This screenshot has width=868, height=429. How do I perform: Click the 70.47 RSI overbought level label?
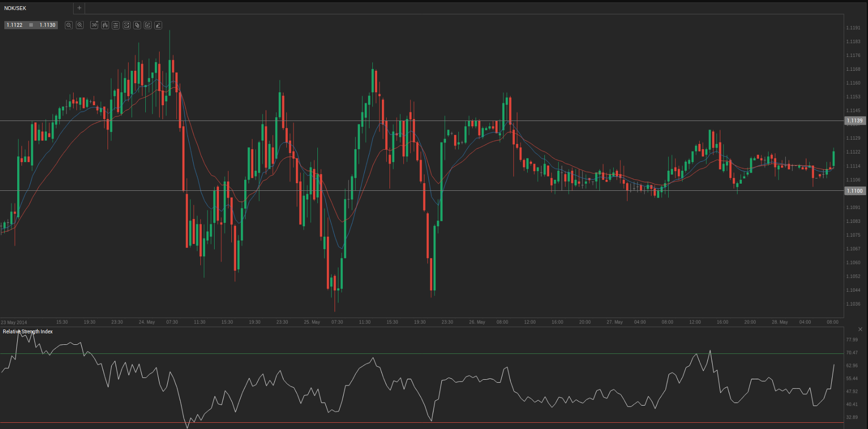tap(852, 352)
